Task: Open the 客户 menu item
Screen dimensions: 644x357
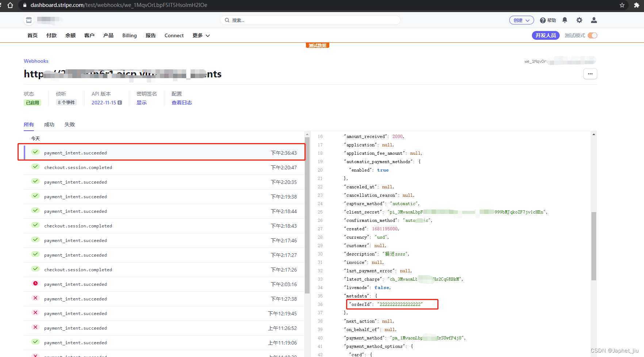Action: 89,35
